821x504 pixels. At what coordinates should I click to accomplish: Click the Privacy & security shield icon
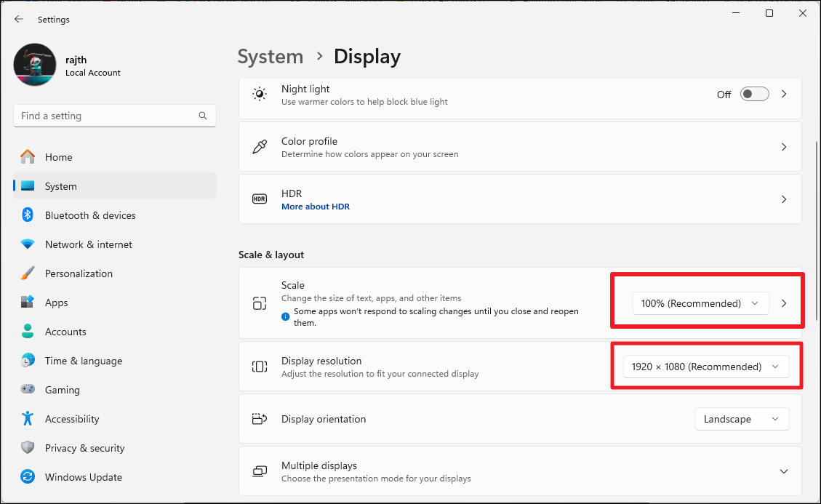28,448
